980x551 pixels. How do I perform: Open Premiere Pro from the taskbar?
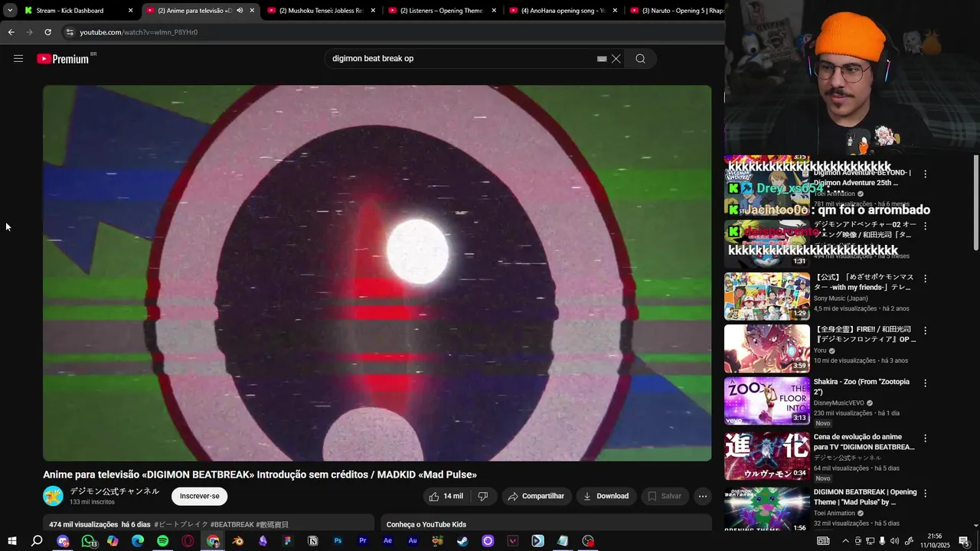pos(363,541)
